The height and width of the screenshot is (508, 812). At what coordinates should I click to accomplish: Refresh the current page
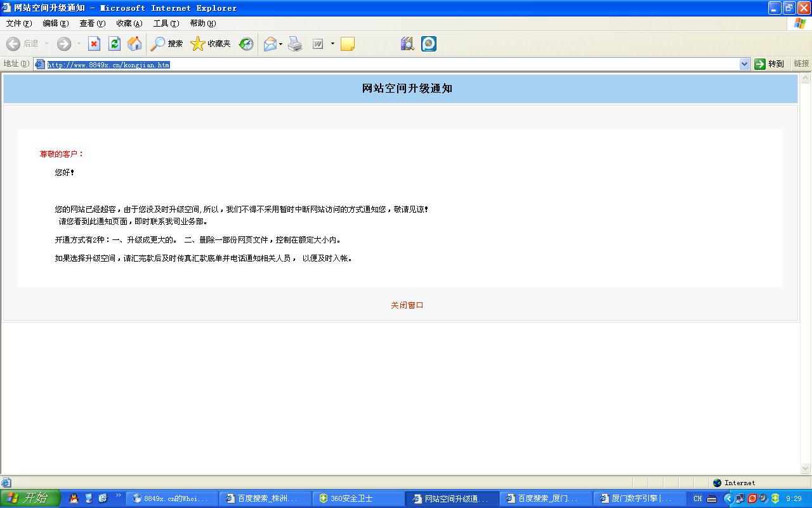114,44
